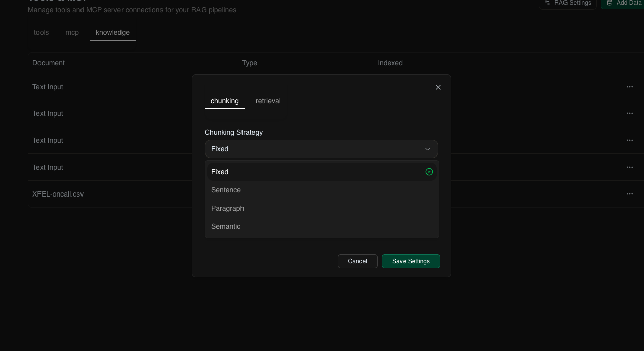
Task: Open the ellipsis menu for XFEL-oncall.csv
Action: [x=630, y=194]
